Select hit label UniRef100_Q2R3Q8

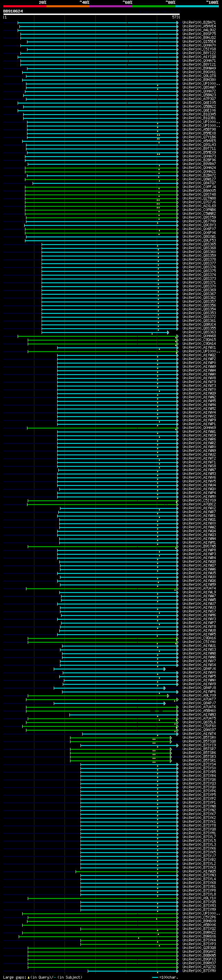point(199,948)
